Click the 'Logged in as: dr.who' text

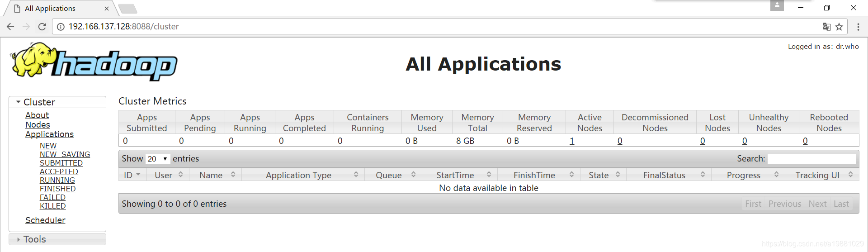click(x=823, y=47)
